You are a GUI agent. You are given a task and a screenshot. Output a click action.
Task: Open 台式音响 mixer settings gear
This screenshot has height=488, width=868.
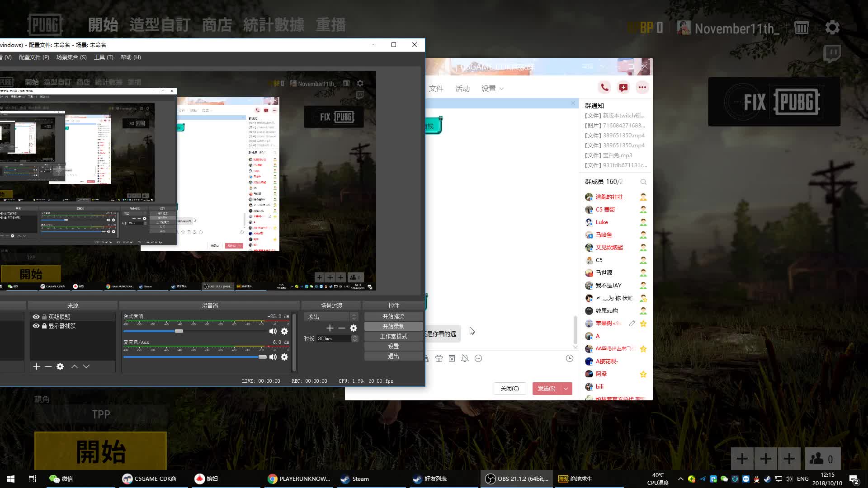pyautogui.click(x=284, y=331)
